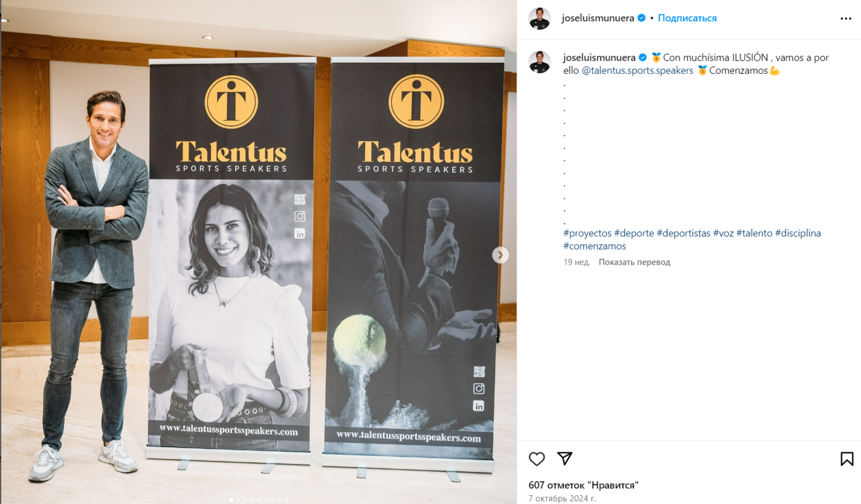Open the three-dot more options menu

point(846,18)
